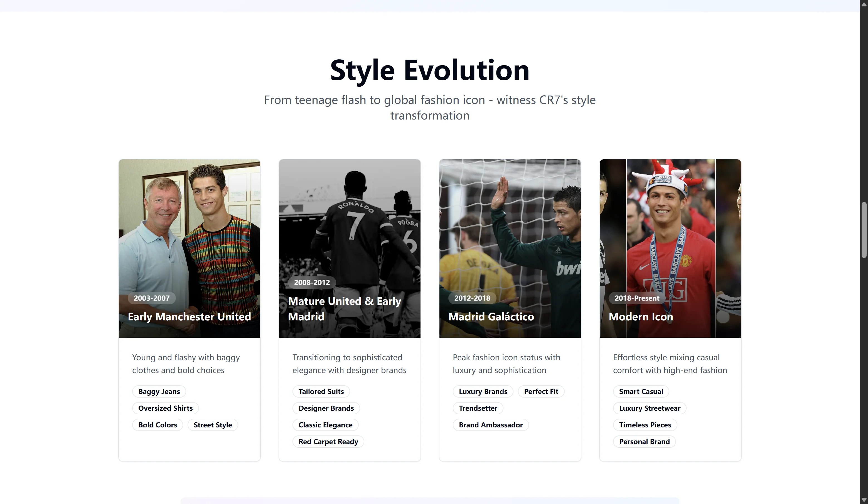Select the Street Style tag
Screen dimensions: 868x504
[x=213, y=425]
